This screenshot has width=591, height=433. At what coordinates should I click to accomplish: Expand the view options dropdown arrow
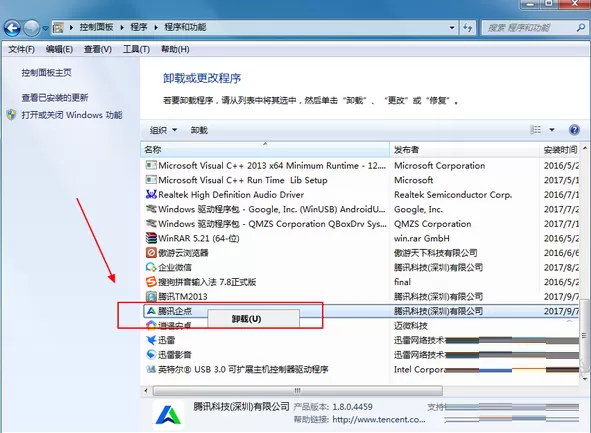point(552,130)
